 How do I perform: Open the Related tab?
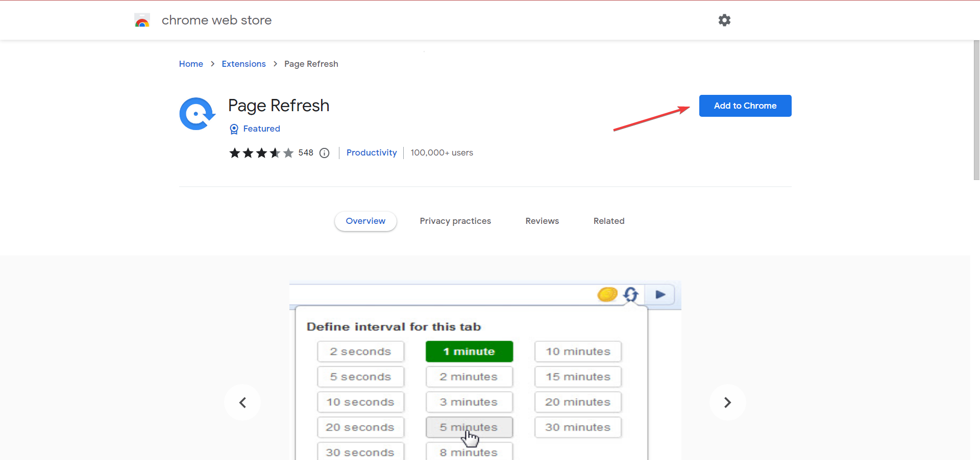point(609,221)
